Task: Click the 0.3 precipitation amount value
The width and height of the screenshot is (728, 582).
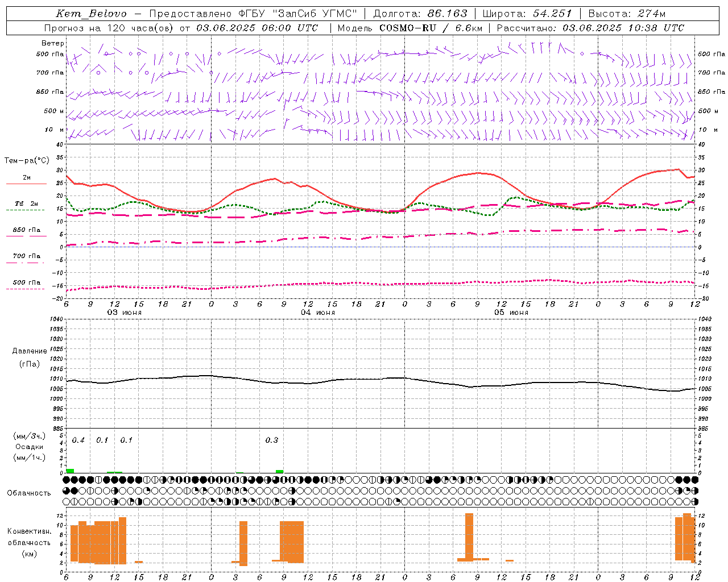Action: click(272, 440)
